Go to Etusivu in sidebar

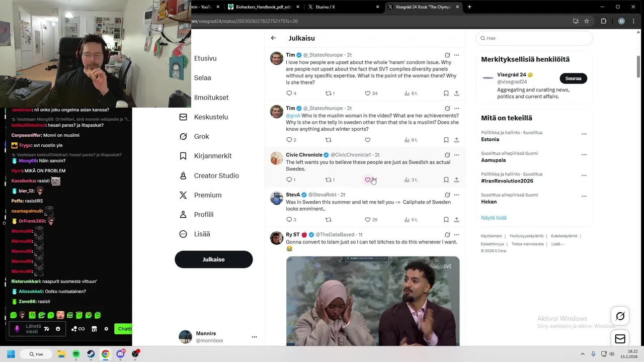[x=205, y=58]
